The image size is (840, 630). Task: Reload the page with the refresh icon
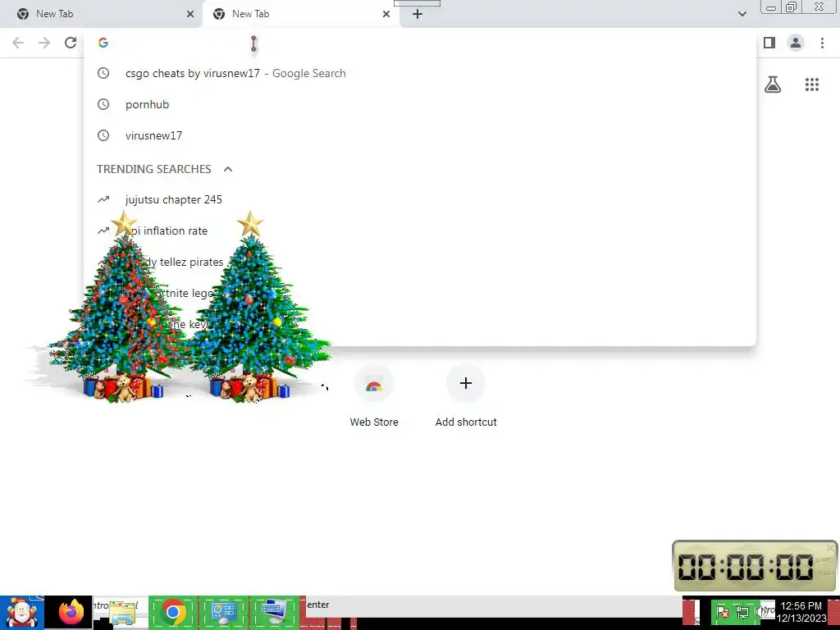coord(71,43)
